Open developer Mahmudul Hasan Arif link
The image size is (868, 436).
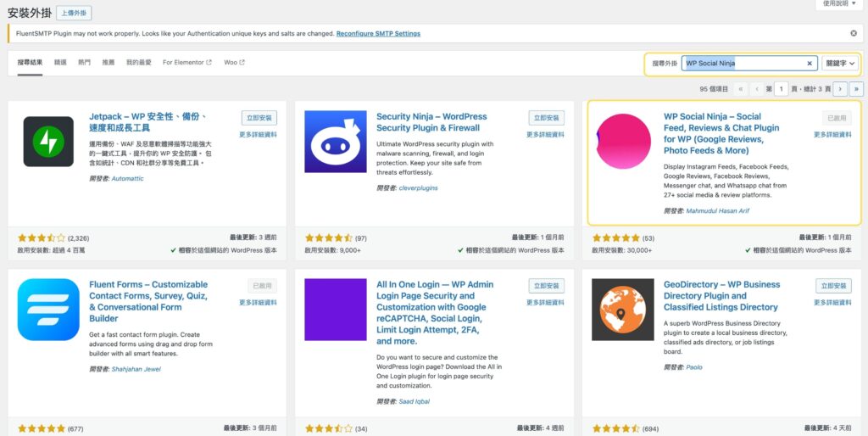click(717, 211)
